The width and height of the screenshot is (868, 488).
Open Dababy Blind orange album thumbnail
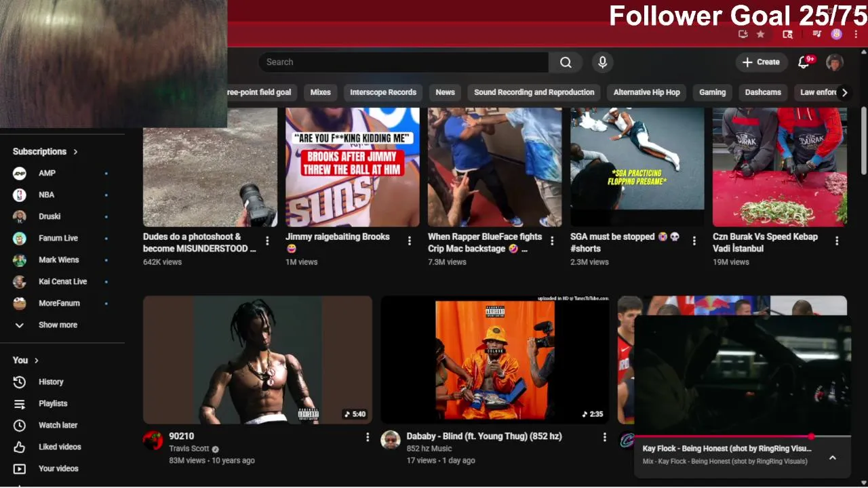click(x=495, y=359)
